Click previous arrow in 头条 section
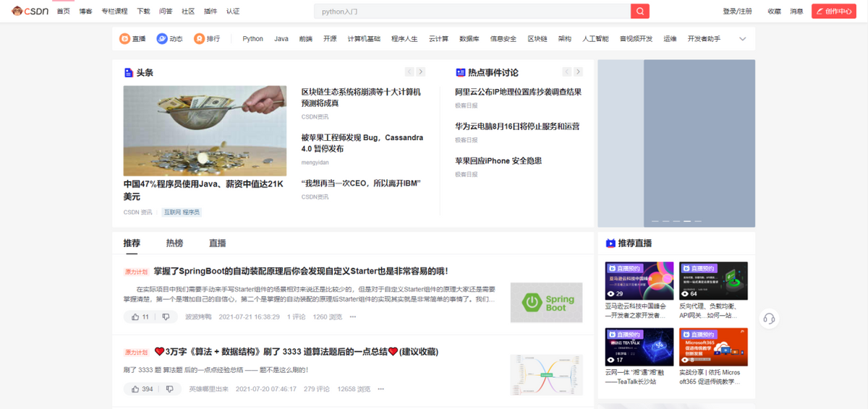 point(409,72)
